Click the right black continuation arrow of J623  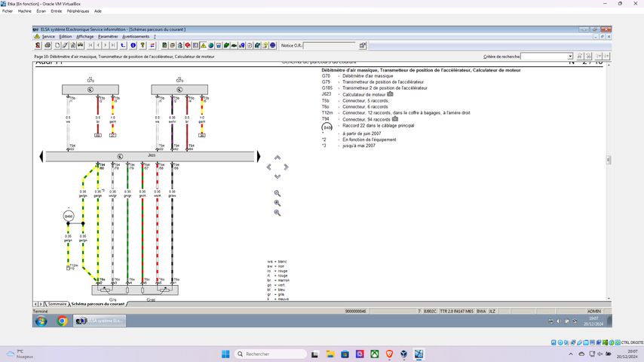click(x=259, y=157)
